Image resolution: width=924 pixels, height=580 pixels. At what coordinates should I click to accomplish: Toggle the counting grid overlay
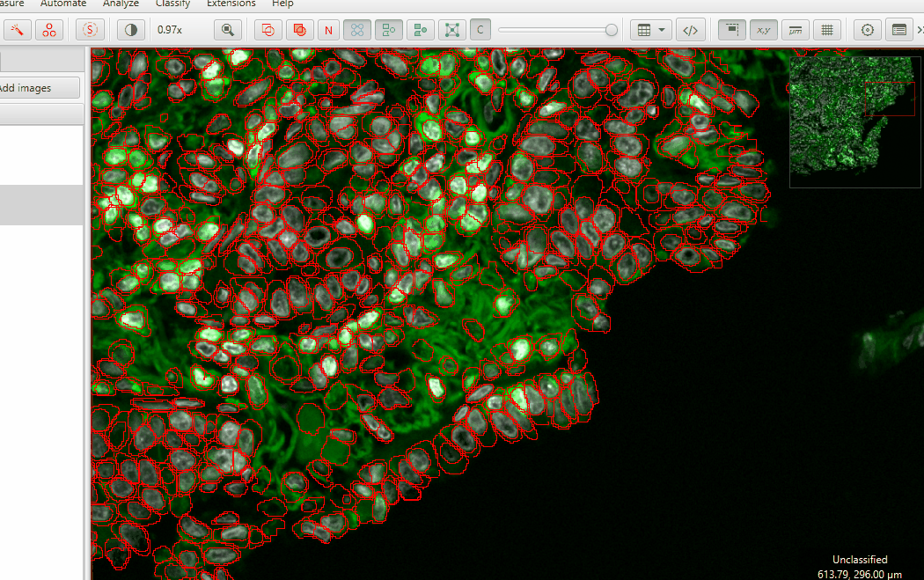[827, 29]
